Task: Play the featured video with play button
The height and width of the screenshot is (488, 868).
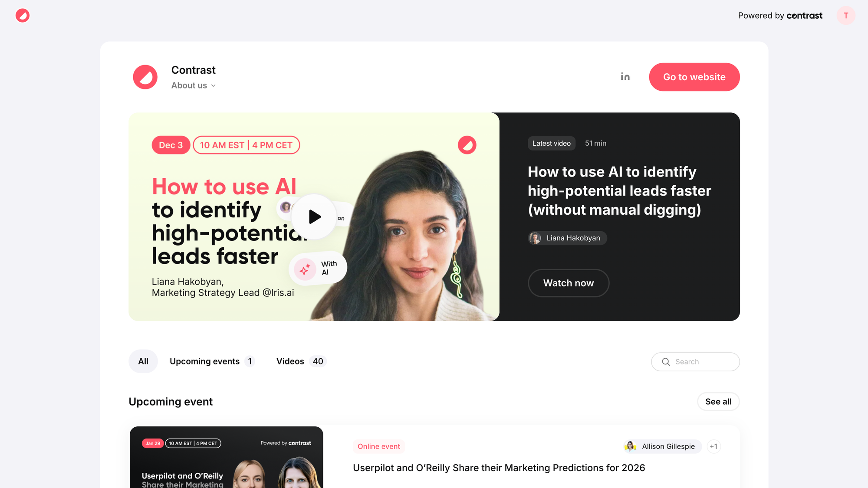Action: (314, 216)
